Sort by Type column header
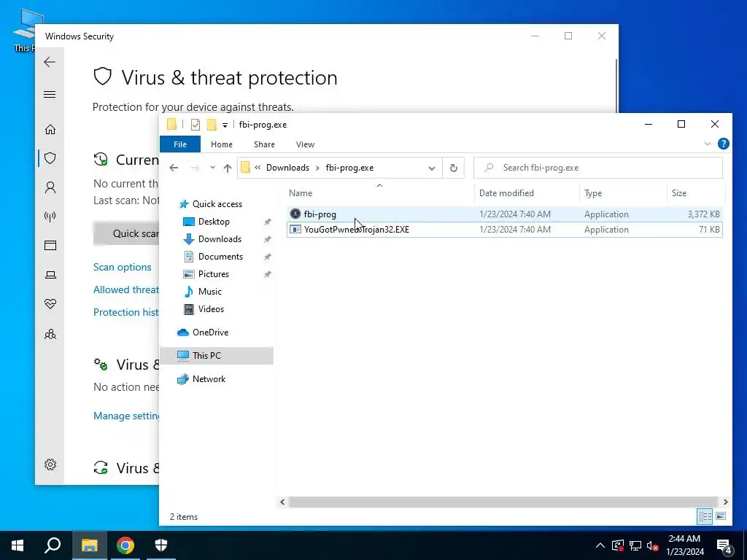Image resolution: width=747 pixels, height=560 pixels. point(623,192)
